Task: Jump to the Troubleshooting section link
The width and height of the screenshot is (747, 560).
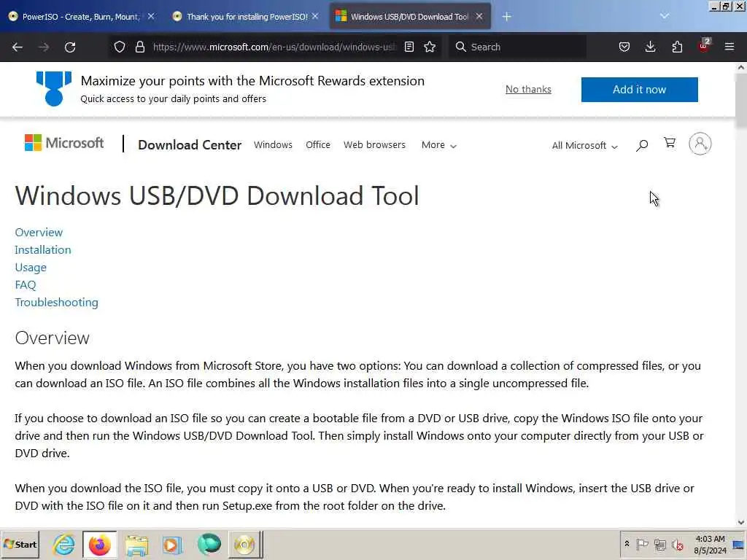Action: tap(56, 303)
